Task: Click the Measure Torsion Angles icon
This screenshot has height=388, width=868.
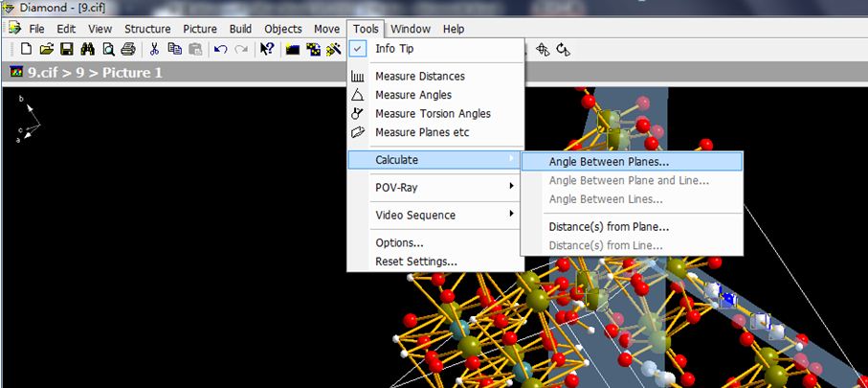Action: click(358, 114)
